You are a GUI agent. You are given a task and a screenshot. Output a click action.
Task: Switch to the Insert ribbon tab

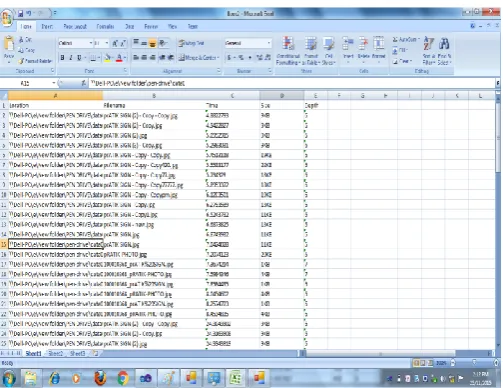47,26
